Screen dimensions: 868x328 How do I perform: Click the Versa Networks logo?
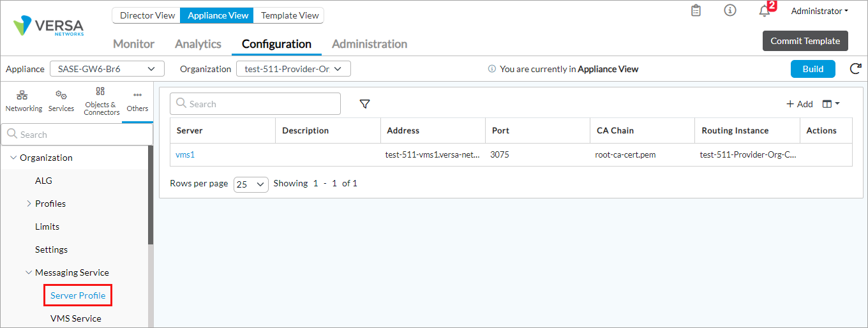click(x=49, y=26)
